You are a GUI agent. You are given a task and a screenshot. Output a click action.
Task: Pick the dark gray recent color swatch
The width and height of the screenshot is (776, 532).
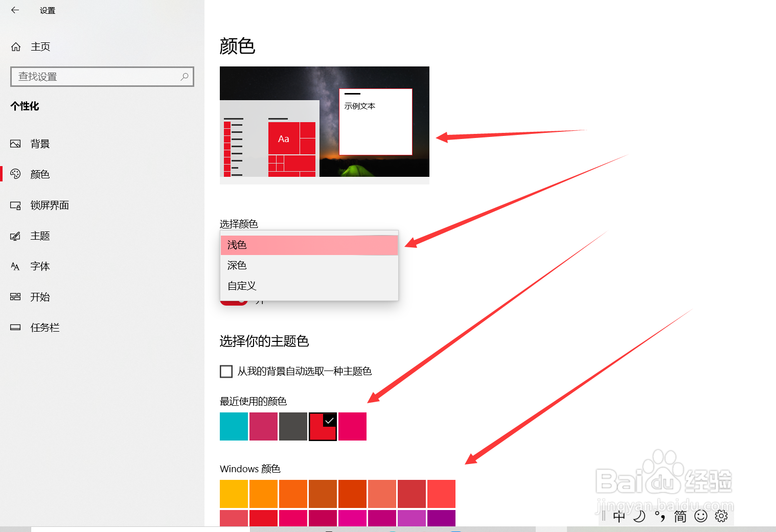[x=293, y=426]
